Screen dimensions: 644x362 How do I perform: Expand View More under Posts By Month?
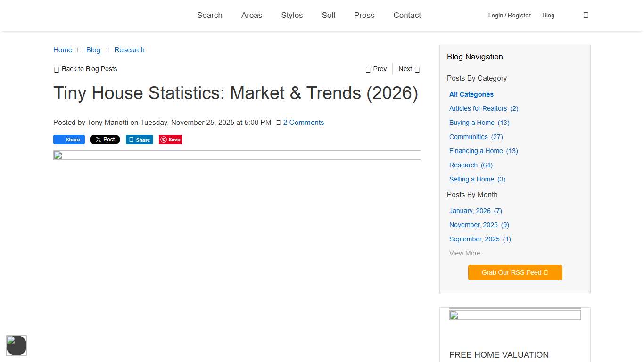click(464, 253)
